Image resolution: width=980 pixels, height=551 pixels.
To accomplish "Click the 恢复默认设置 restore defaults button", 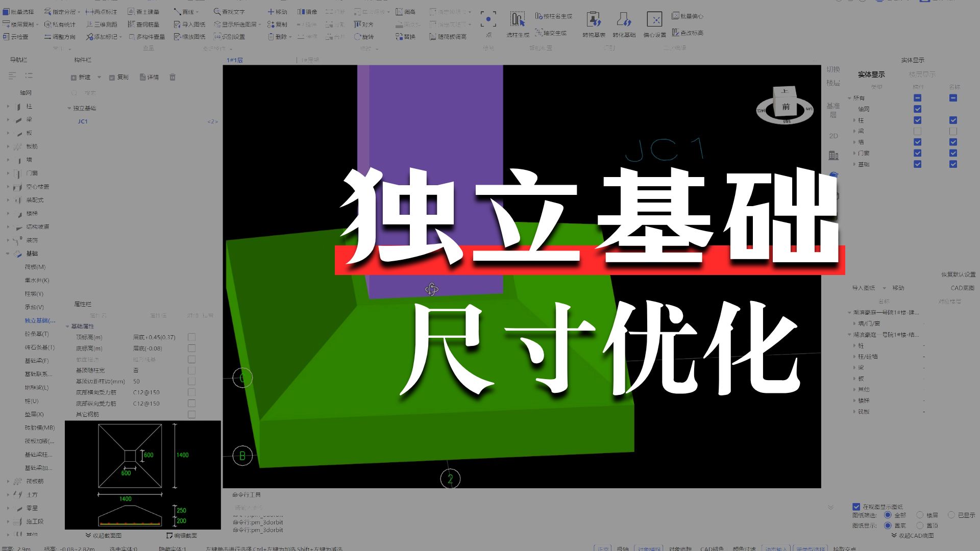I will tap(958, 274).
